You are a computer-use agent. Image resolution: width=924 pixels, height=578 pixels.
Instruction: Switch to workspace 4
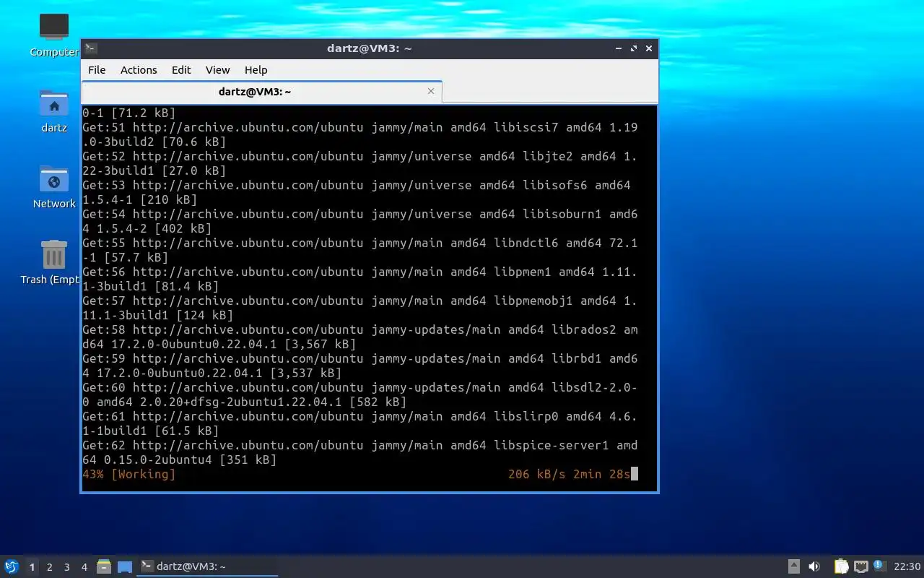(84, 567)
